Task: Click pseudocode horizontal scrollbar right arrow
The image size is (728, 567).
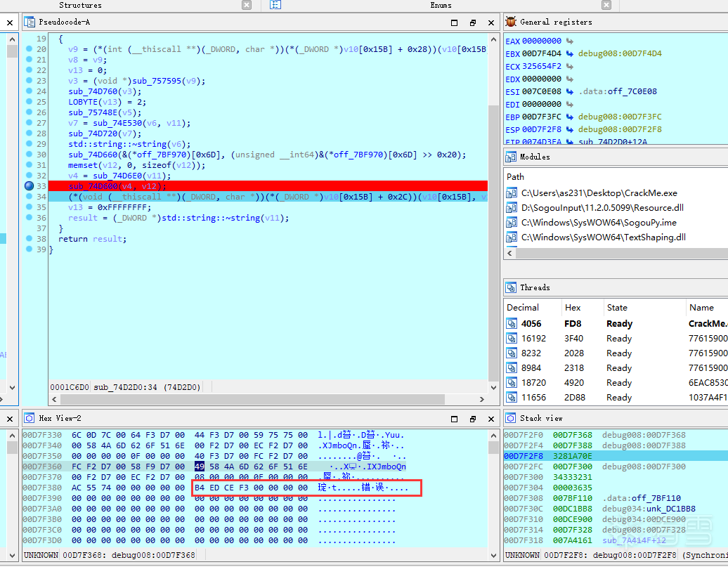Action: [x=481, y=399]
